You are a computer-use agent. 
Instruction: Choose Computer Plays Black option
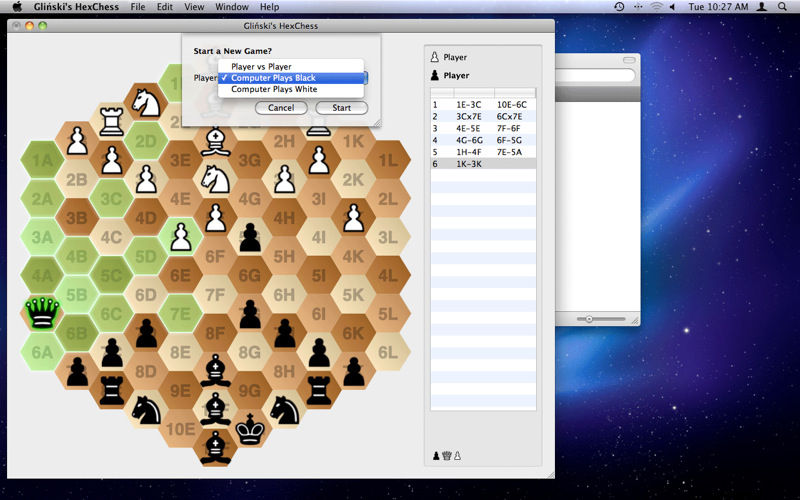tap(291, 78)
